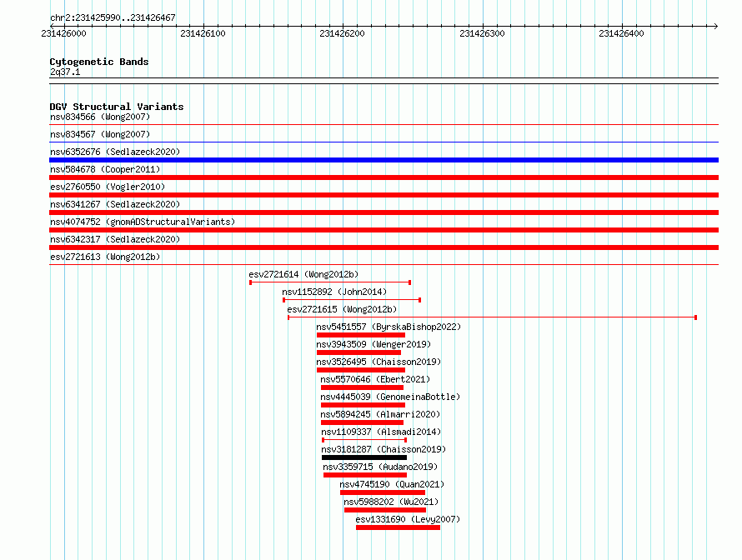Select the esv2721615 (Wong2012b) variant line
742x560 pixels.
[492, 317]
